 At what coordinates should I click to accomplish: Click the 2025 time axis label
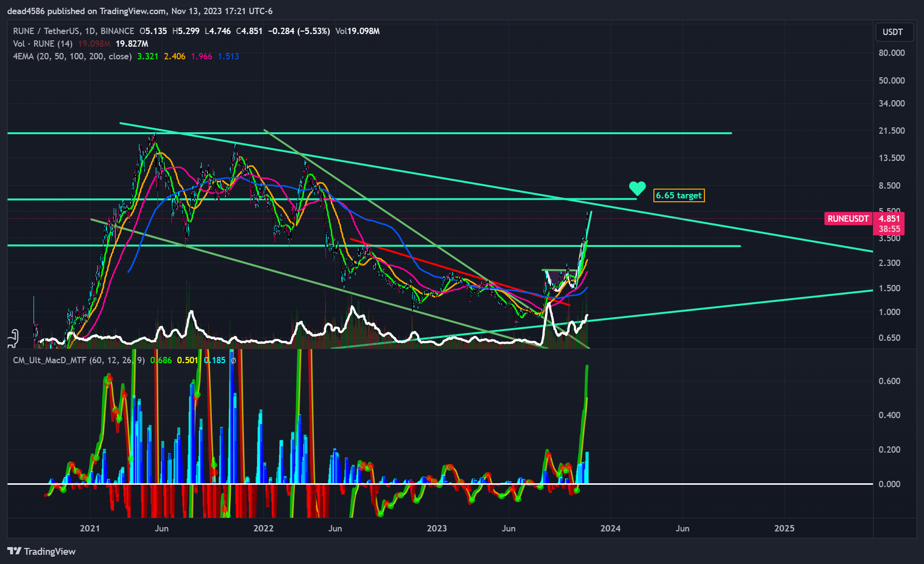coord(784,529)
